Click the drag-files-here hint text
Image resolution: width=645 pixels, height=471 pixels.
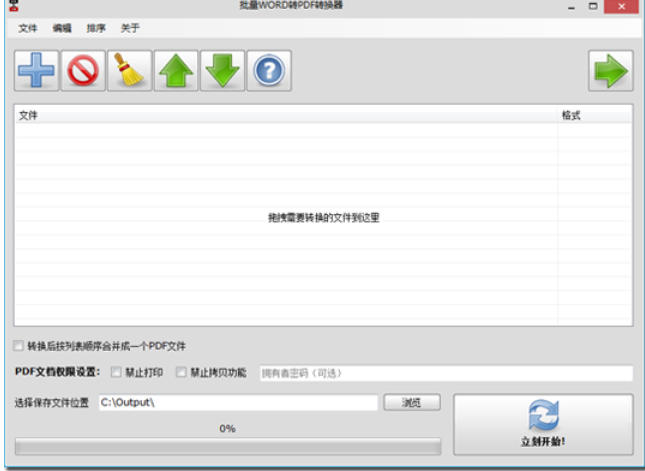(x=323, y=218)
